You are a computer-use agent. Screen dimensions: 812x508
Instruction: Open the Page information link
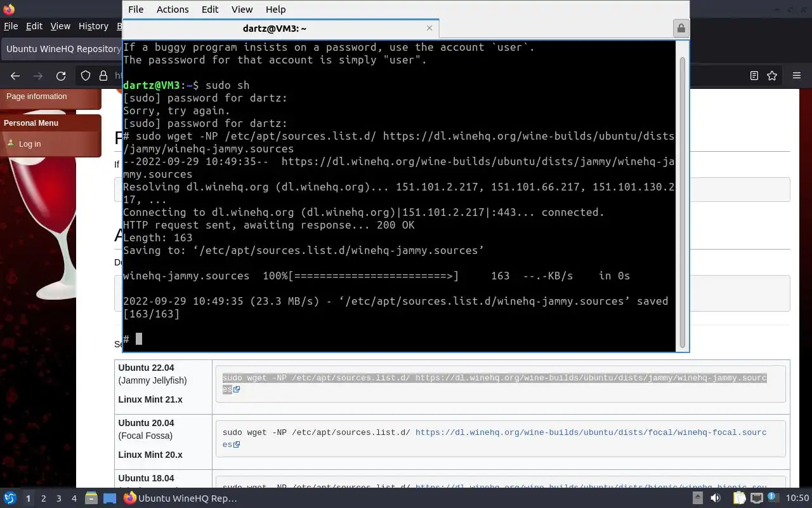[x=36, y=97]
